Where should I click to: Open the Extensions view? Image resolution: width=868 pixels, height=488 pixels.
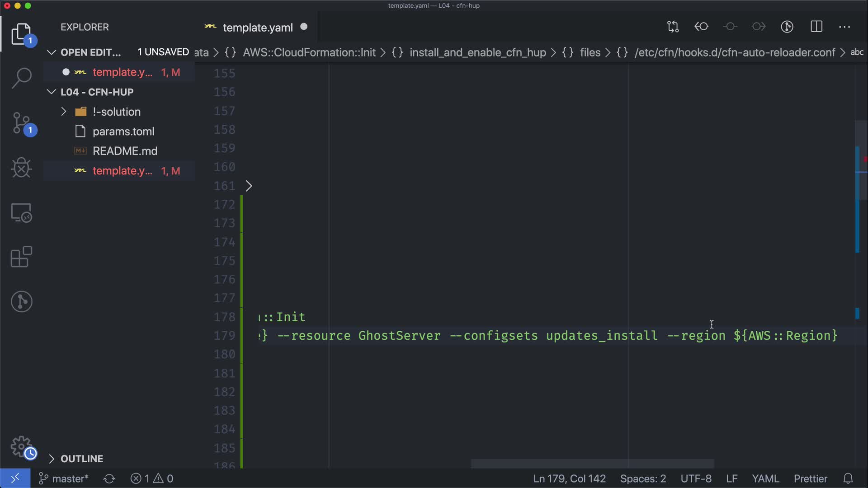(x=21, y=257)
